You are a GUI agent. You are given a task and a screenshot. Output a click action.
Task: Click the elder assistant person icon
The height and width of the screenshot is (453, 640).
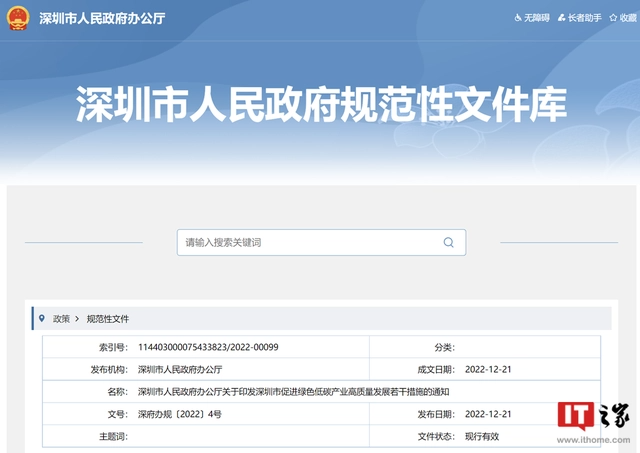click(x=562, y=18)
